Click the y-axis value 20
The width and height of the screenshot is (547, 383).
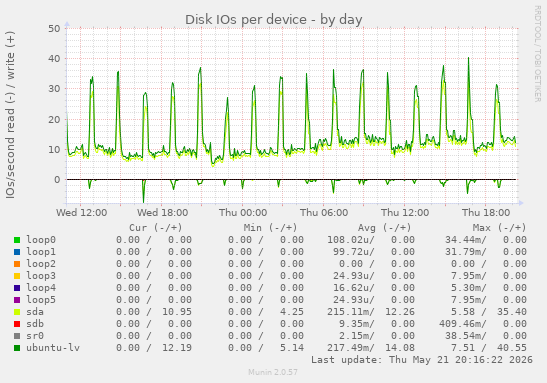[54, 119]
